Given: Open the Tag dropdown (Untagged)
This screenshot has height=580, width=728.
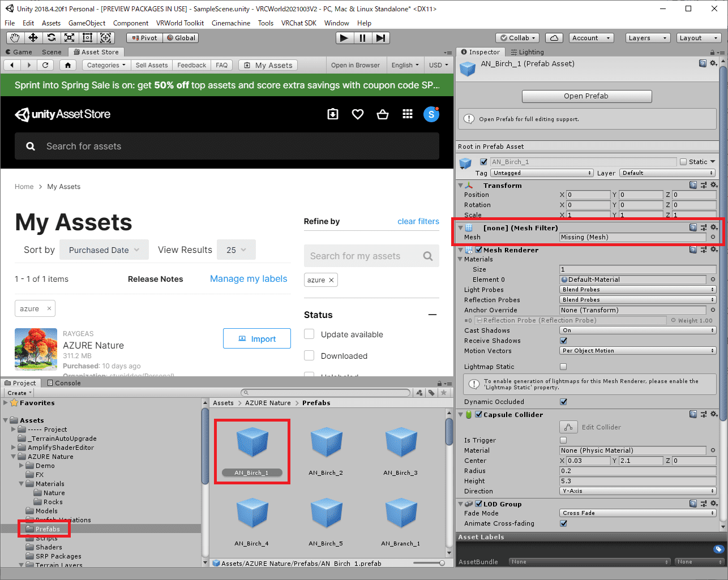Looking at the screenshot, I should 542,173.
